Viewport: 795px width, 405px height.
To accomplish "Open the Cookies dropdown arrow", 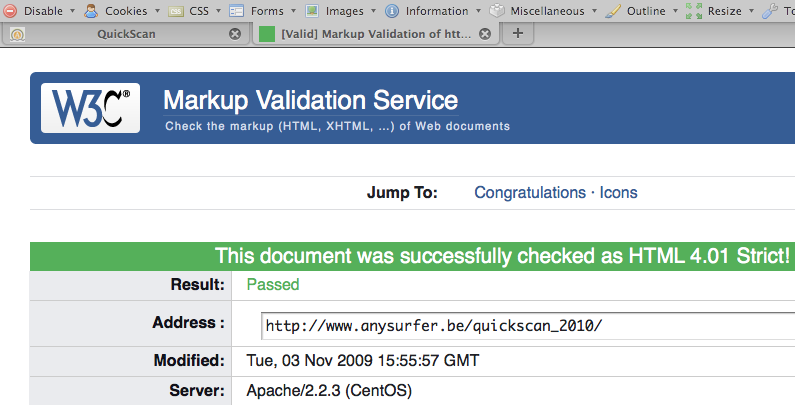I will (157, 11).
